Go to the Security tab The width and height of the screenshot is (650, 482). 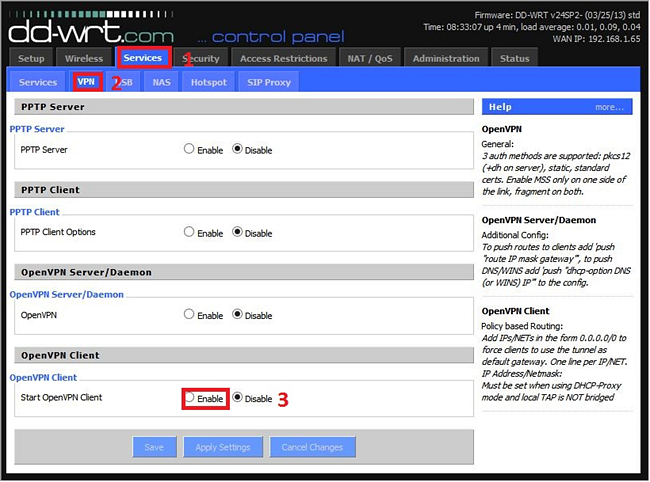tap(201, 58)
